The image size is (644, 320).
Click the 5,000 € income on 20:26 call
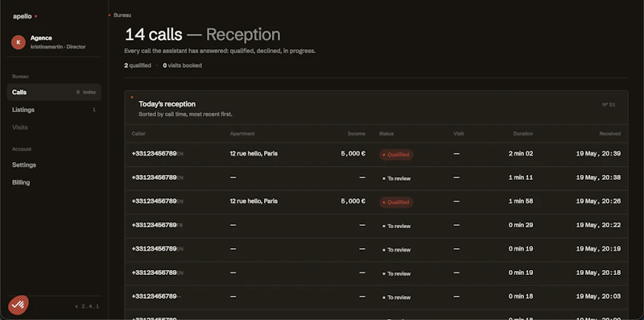(x=353, y=202)
